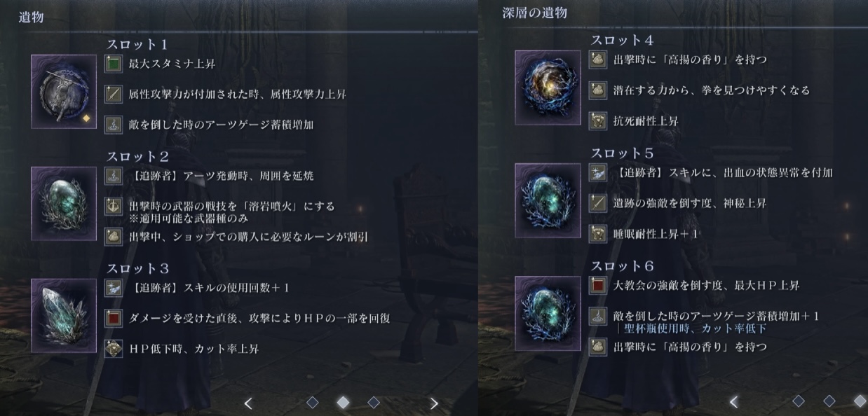Click the red icon beside 大教会の強敵を倒す度

point(597,285)
